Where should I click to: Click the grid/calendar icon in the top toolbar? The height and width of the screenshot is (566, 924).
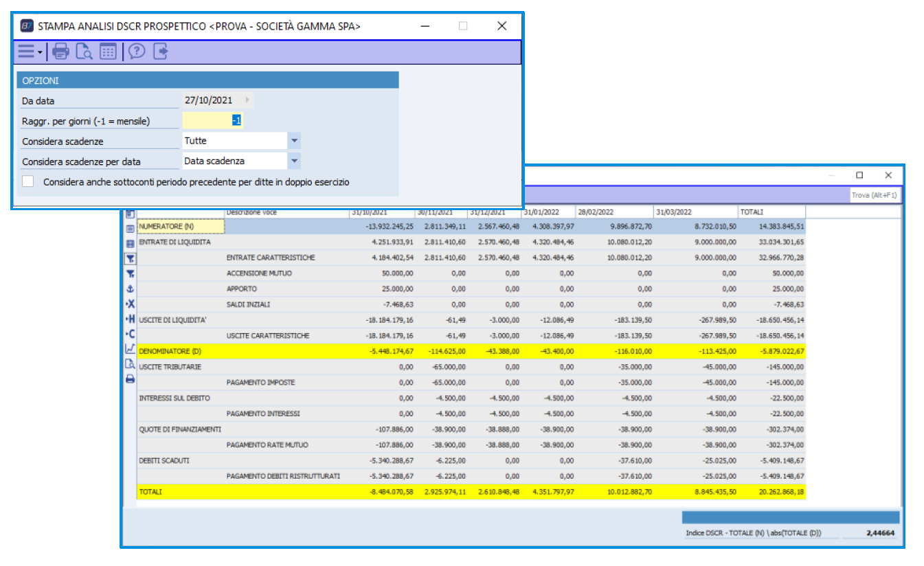[108, 52]
